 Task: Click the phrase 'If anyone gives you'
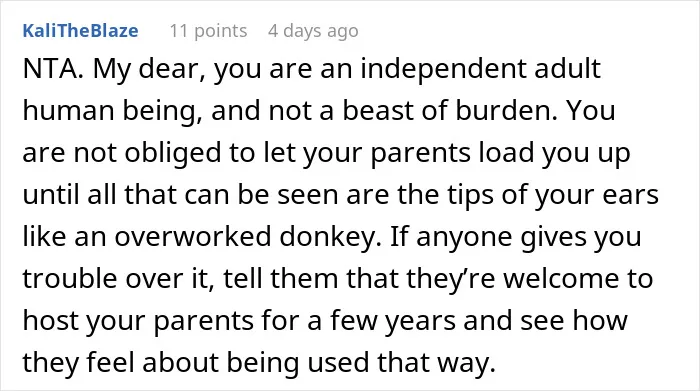coord(516,237)
